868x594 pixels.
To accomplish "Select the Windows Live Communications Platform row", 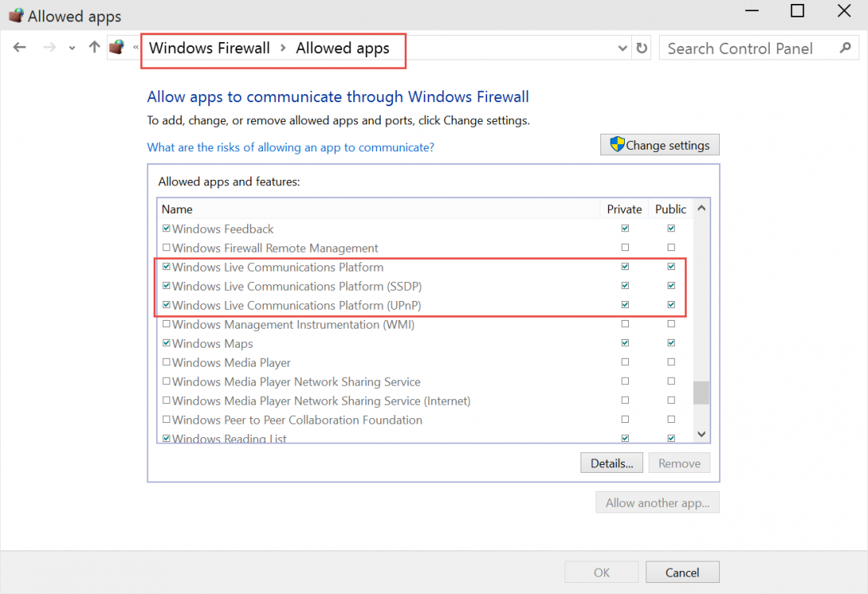I will [425, 267].
